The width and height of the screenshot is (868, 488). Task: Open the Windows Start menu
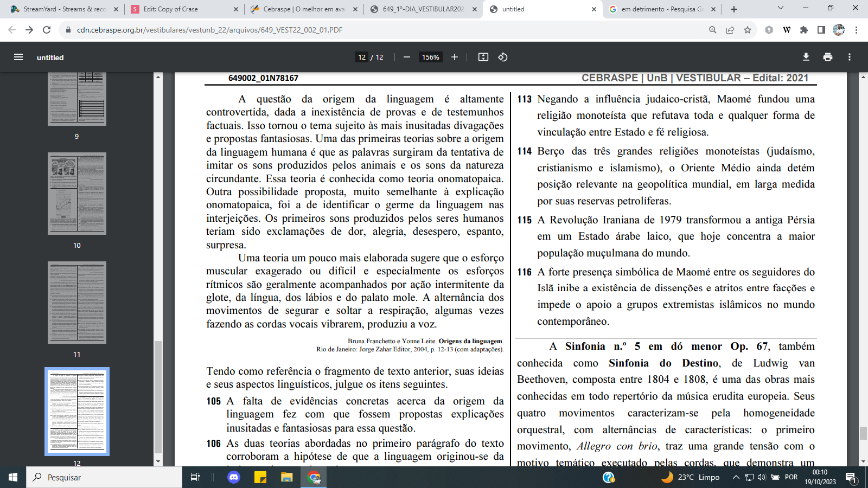(x=13, y=477)
